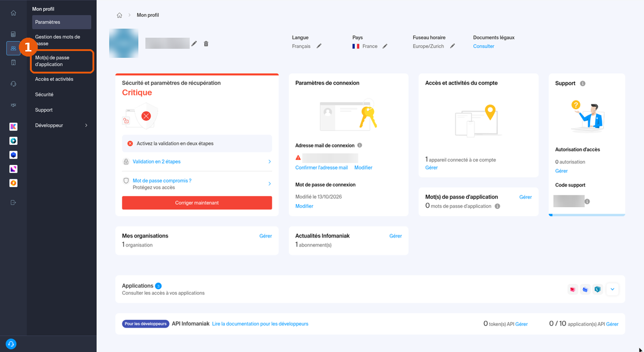Edit the Langue setting pencil
Image resolution: width=644 pixels, height=352 pixels.
click(x=319, y=46)
